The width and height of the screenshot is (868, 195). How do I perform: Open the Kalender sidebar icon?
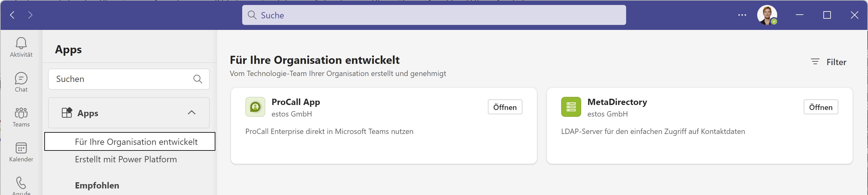coord(21,148)
